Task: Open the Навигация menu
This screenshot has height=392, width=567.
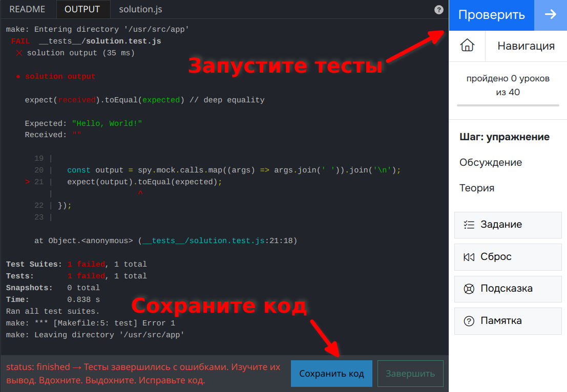Action: coord(526,46)
